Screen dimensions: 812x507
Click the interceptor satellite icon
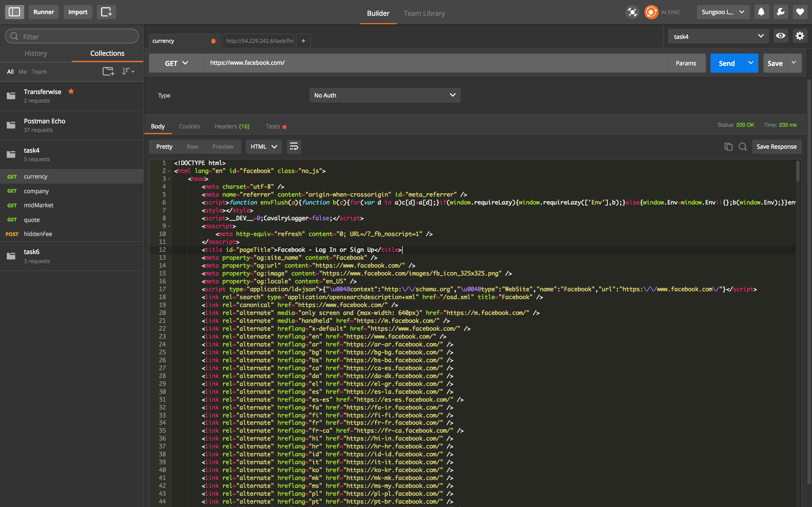632,12
